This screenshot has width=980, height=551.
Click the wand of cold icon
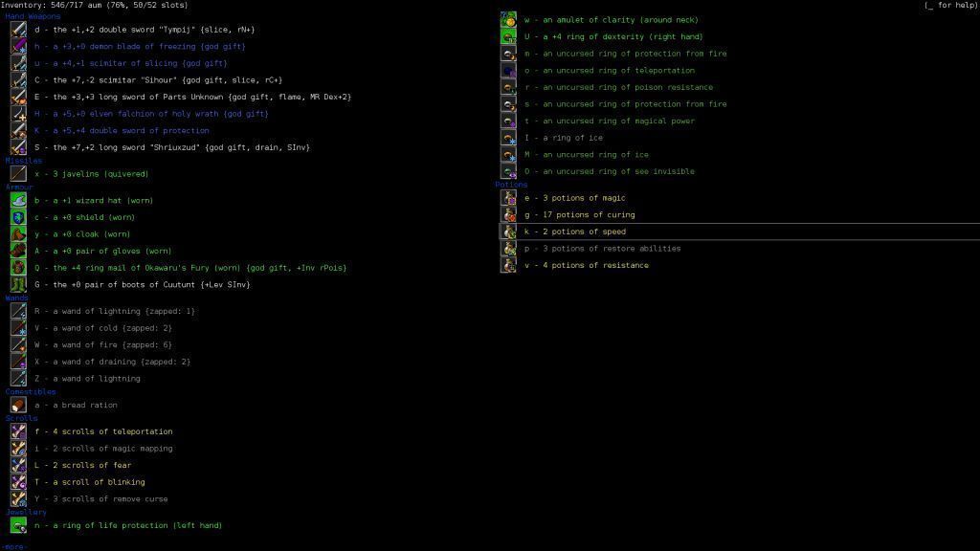[x=18, y=328]
